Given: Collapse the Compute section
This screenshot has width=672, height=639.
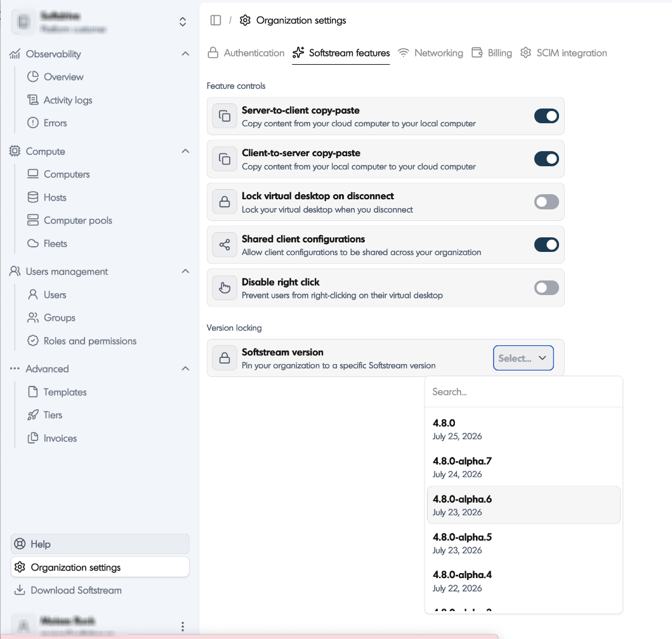Looking at the screenshot, I should (x=185, y=151).
